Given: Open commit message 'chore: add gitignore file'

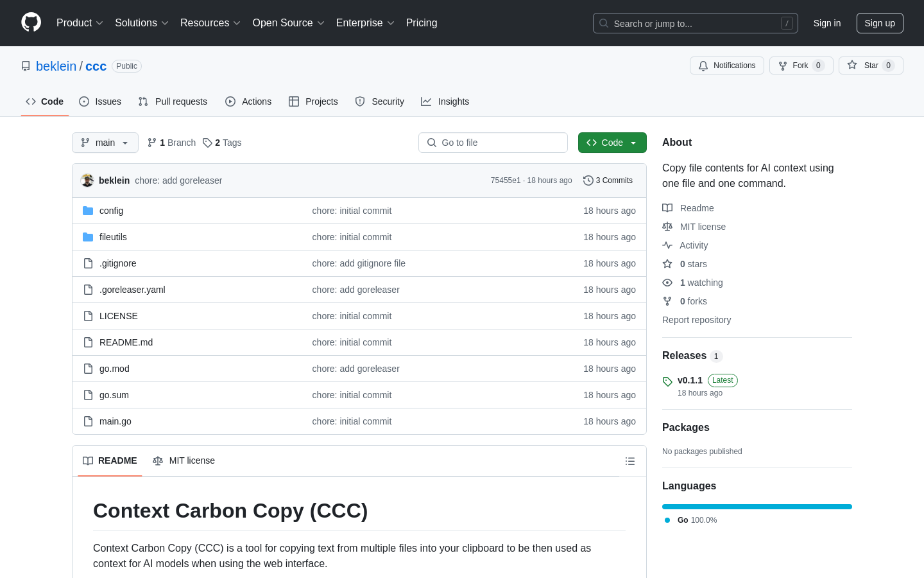Looking at the screenshot, I should (359, 263).
